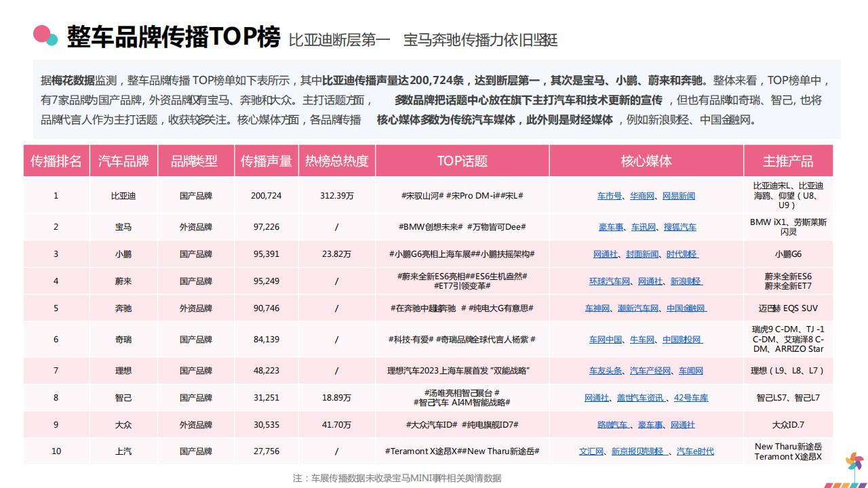The image size is (868, 488).
Task: Open the 汽车e时代 media link
Action: 695,451
